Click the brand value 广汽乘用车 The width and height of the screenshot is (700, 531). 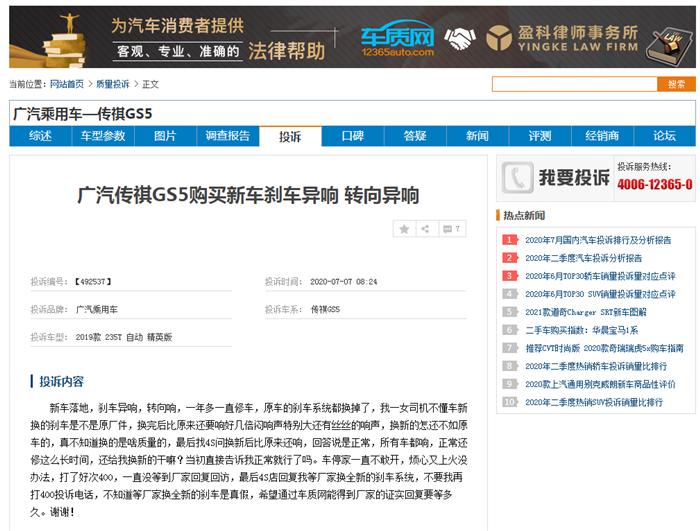click(x=96, y=309)
